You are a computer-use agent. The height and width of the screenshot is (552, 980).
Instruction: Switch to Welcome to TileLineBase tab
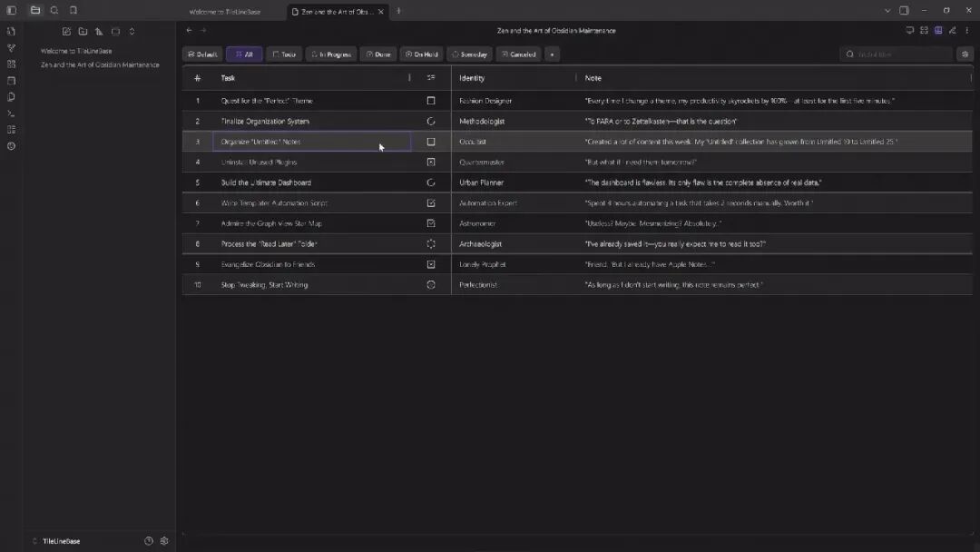tap(225, 12)
